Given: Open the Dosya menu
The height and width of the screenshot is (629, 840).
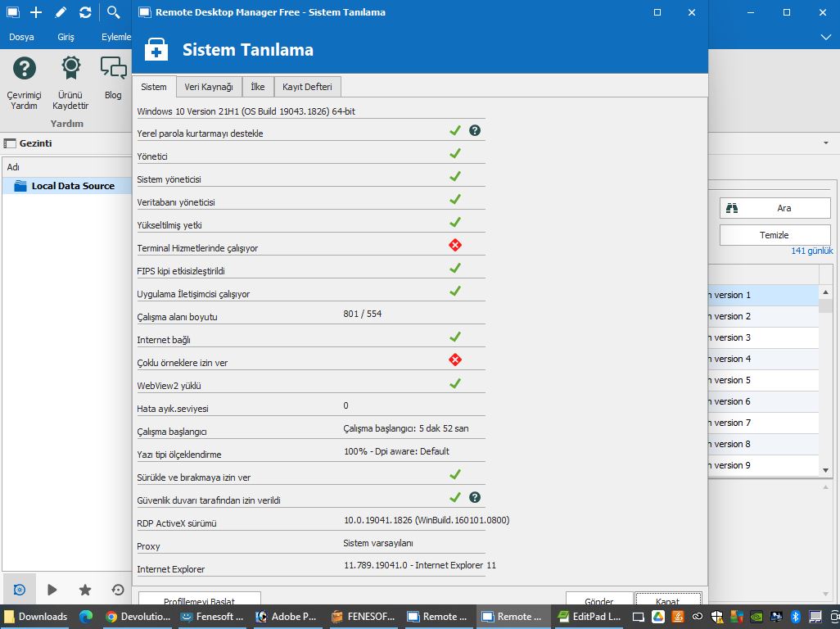Looking at the screenshot, I should coord(21,37).
